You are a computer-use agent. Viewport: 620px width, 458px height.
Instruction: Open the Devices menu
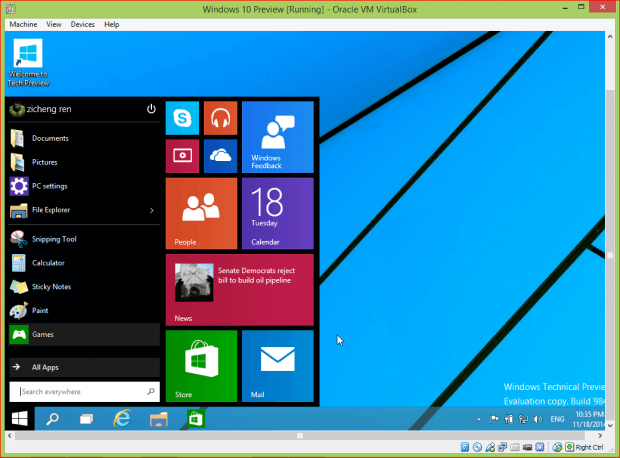[83, 25]
